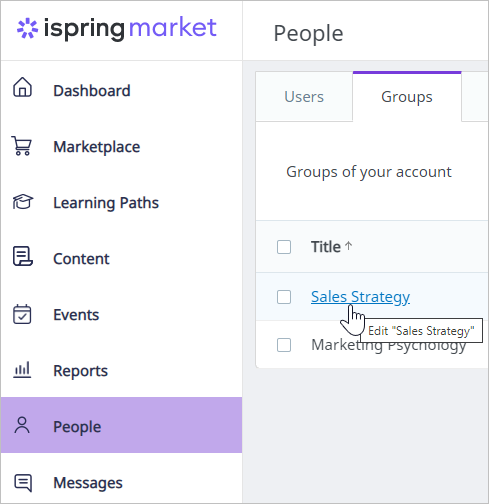Viewport: 489px width, 504px height.
Task: Switch to the Users tab
Action: 304,97
